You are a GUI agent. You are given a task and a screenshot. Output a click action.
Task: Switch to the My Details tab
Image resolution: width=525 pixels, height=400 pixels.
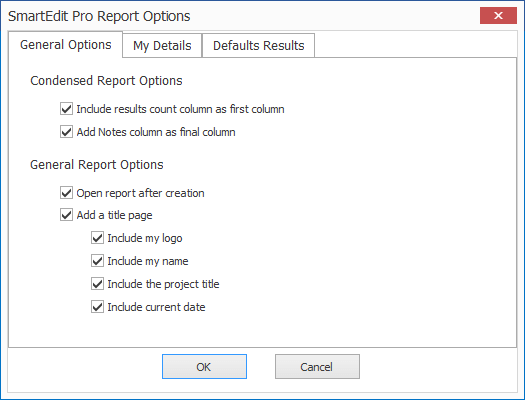coord(162,46)
